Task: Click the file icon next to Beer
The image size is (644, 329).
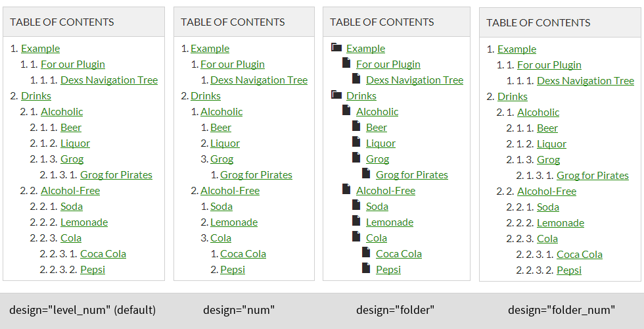Action: click(356, 126)
